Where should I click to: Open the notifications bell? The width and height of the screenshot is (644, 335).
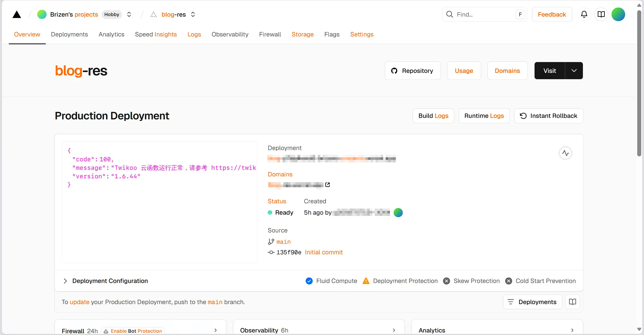[584, 14]
